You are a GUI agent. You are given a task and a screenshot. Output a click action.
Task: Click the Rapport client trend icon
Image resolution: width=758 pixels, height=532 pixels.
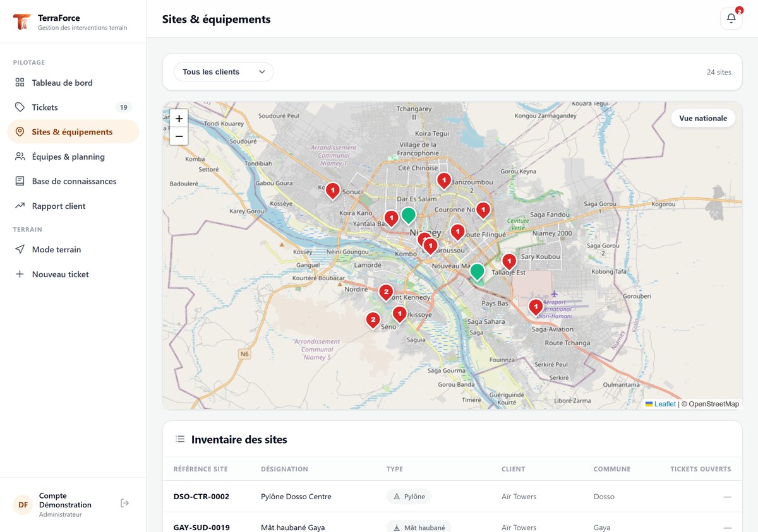coord(20,206)
